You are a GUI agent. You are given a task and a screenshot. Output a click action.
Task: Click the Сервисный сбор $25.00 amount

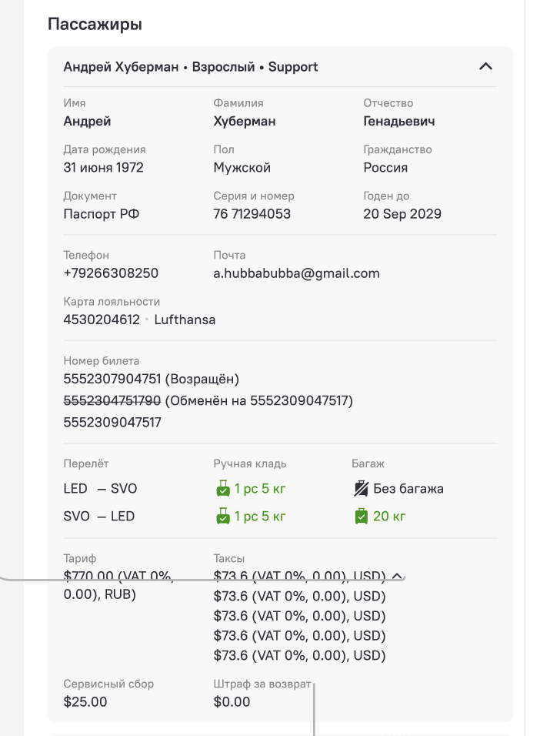(85, 701)
